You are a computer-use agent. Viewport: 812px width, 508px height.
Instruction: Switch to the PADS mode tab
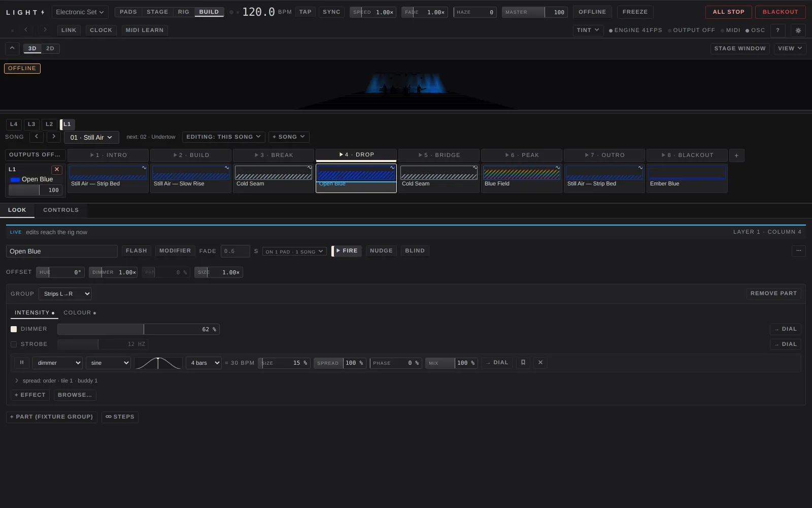pos(128,12)
